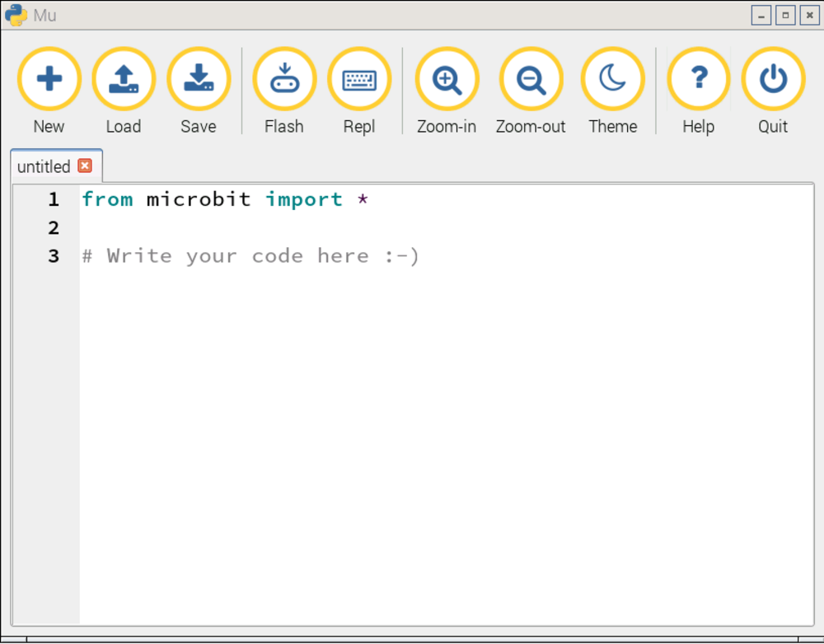Select the untitled tab
The width and height of the screenshot is (824, 644).
(x=44, y=167)
